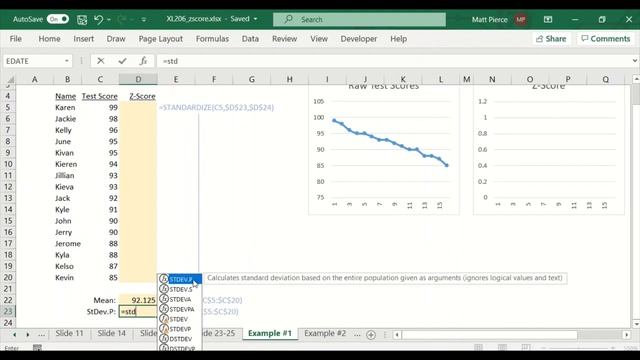Choose DSTDEV from autocomplete list
This screenshot has width=640, height=360.
click(x=180, y=339)
